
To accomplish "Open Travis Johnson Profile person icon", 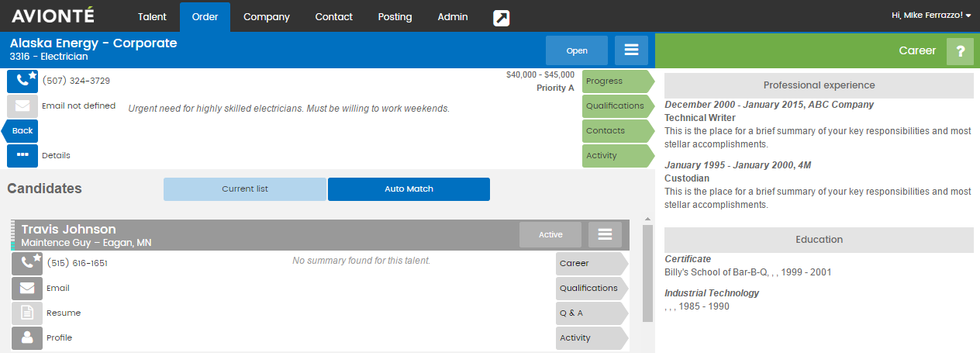I will 27,337.
